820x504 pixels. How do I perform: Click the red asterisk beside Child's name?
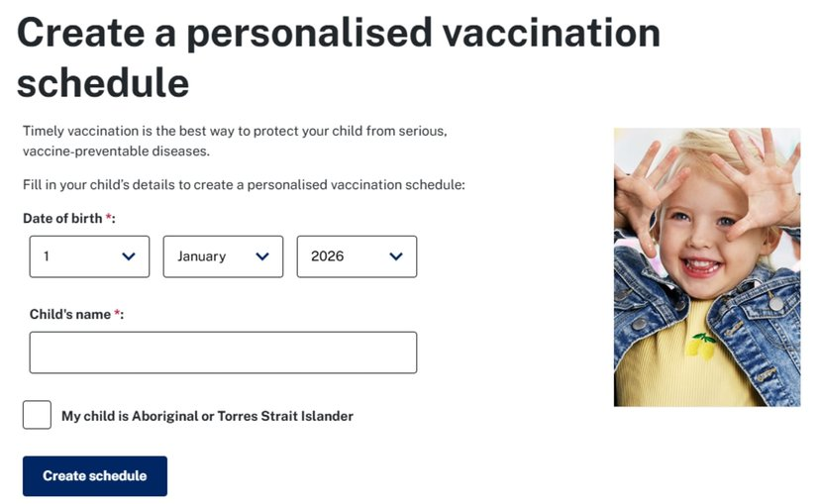pyautogui.click(x=118, y=314)
